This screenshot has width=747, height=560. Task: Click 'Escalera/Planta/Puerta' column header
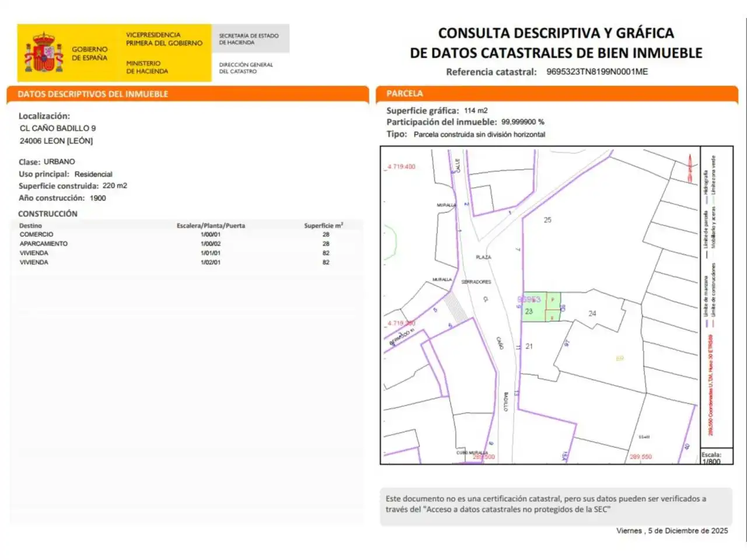pos(211,225)
